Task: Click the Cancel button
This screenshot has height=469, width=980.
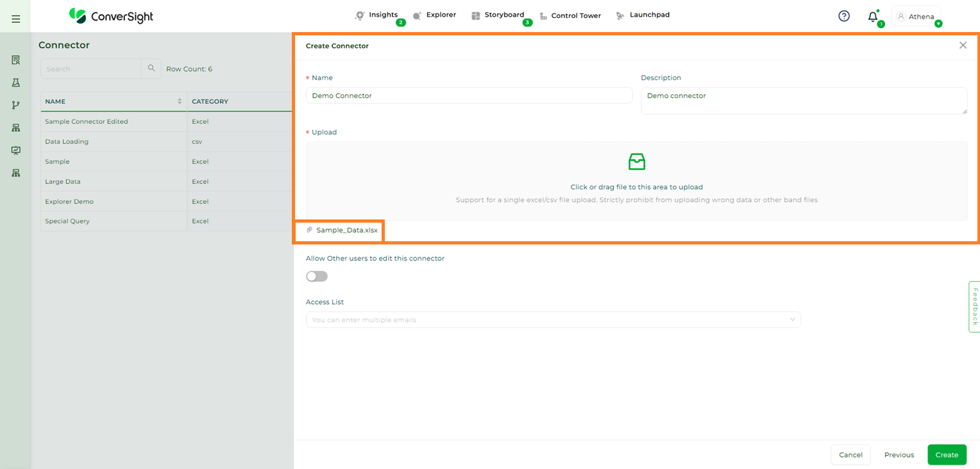Action: pos(850,455)
